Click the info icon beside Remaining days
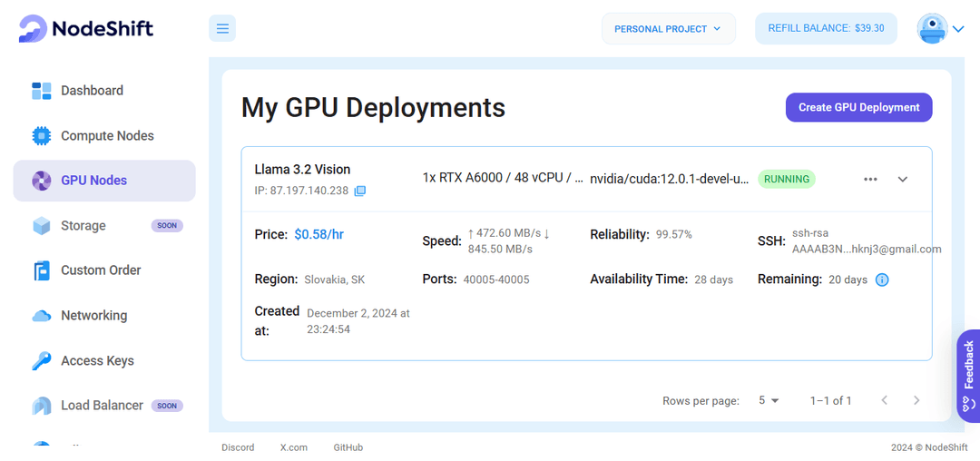Viewport: 980px width, 461px height. [x=882, y=280]
